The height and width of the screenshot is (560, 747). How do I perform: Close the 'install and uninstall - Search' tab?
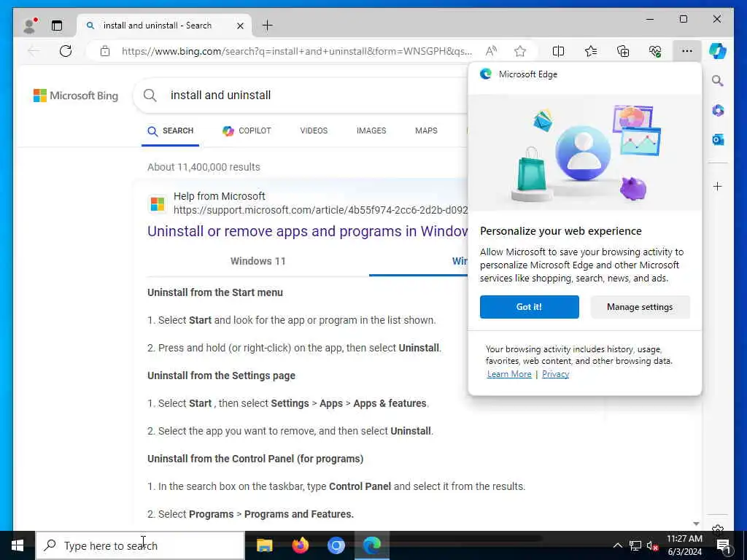tap(240, 26)
